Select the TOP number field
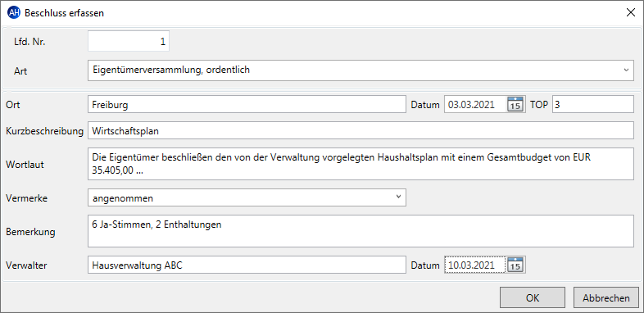 tap(593, 104)
